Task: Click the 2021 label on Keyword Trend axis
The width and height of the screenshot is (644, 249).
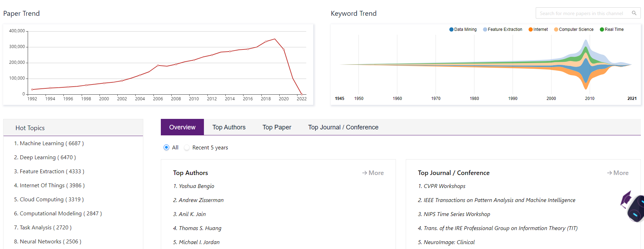Action: tap(632, 99)
